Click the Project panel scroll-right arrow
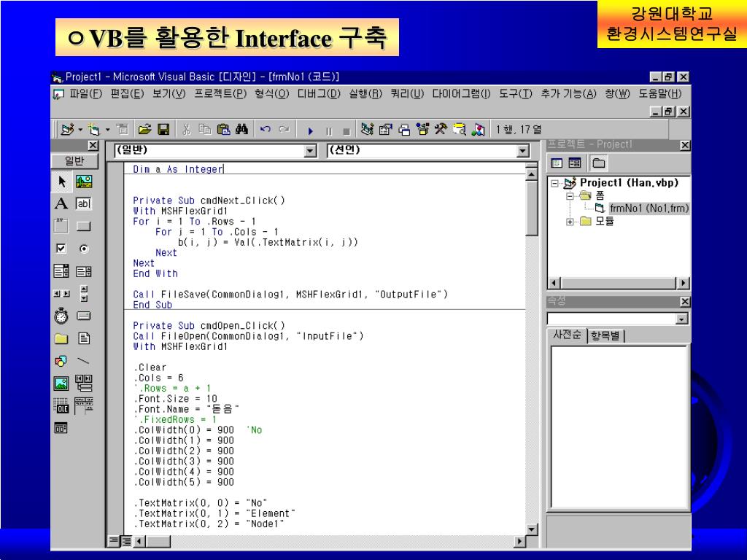 tap(684, 284)
